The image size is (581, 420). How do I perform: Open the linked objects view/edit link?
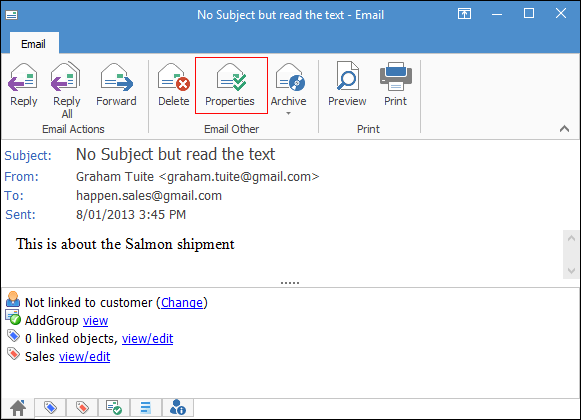pos(147,338)
